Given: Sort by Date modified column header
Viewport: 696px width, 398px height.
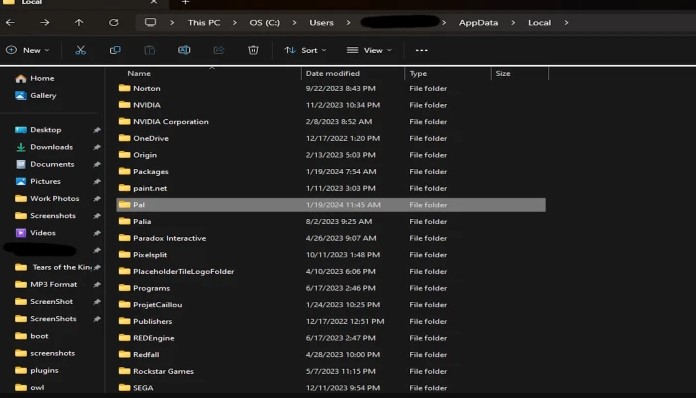Looking at the screenshot, I should pyautogui.click(x=332, y=73).
